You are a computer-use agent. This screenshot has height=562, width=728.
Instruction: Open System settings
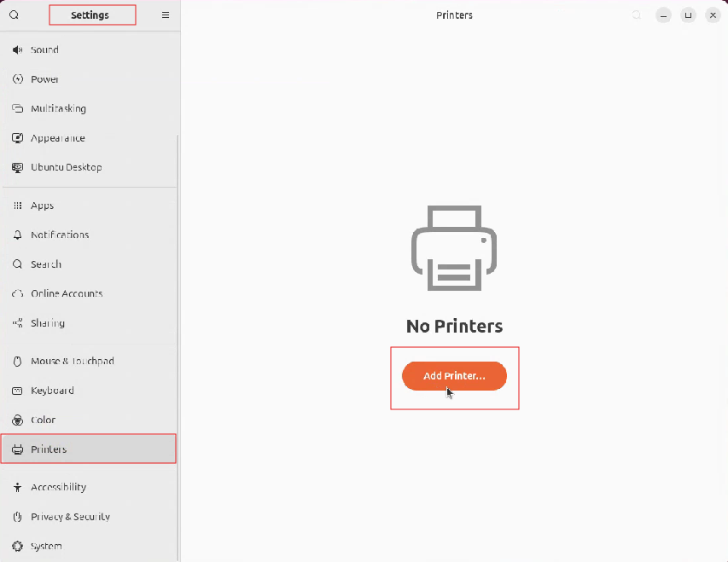(89, 546)
